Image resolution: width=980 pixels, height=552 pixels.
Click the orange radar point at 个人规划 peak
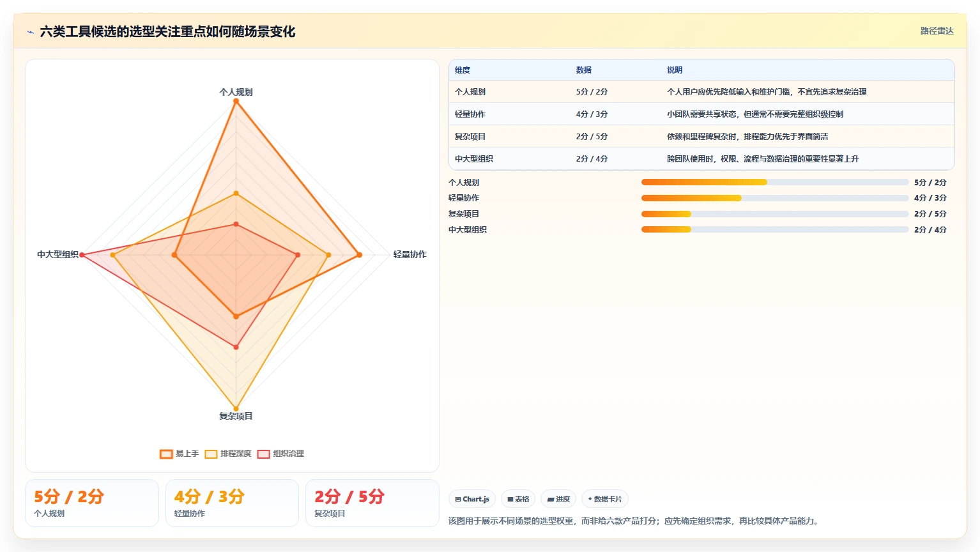[236, 101]
